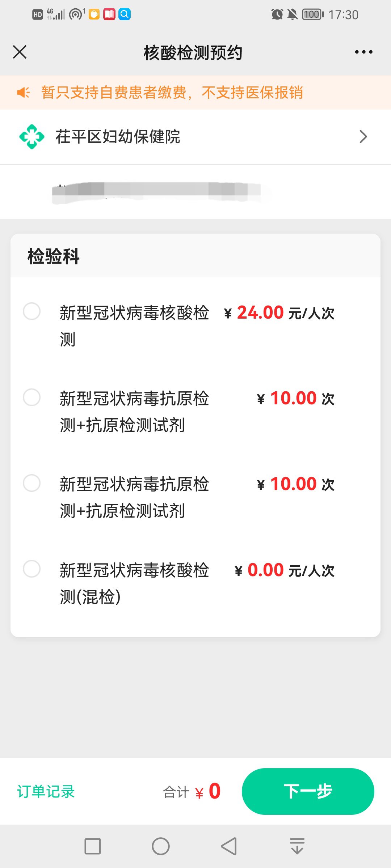Tap the hide navigation bar arrow icon
391x868 pixels.
click(297, 846)
